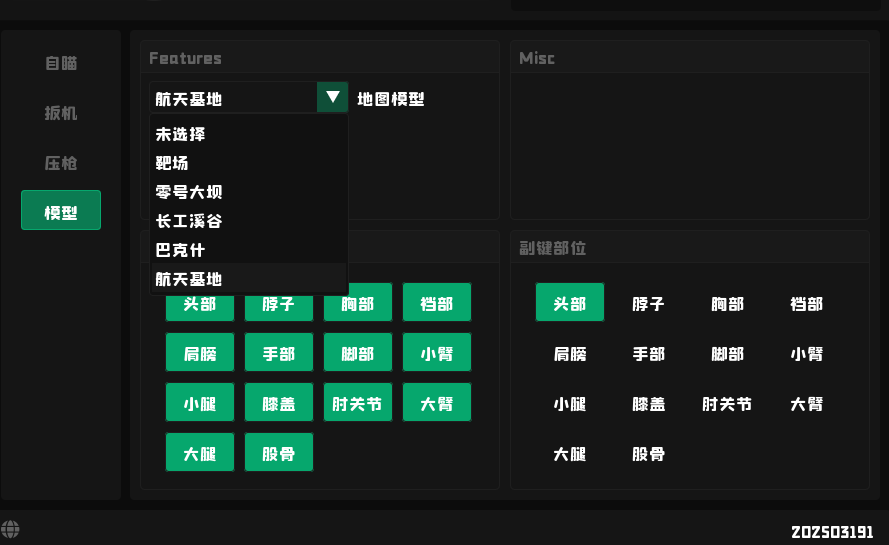Disable the green-highlighted 大腿 button
This screenshot has width=889, height=545.
pyautogui.click(x=200, y=453)
